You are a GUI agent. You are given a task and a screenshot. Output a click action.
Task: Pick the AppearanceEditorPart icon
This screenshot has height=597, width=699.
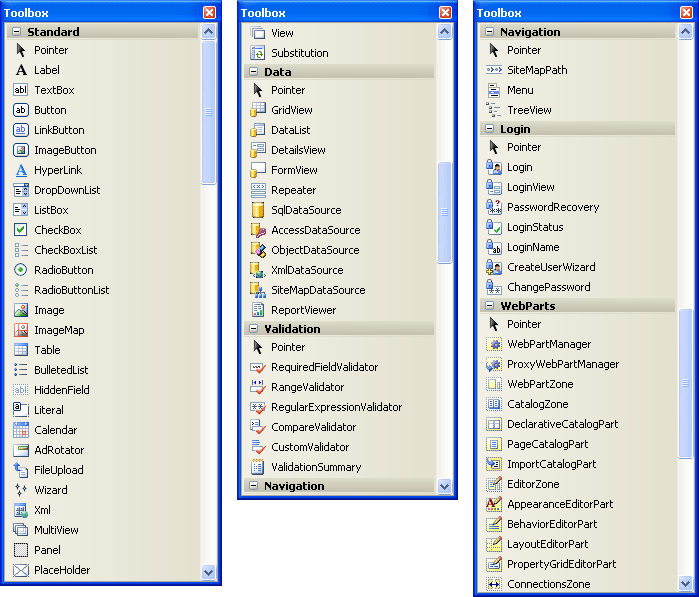(x=493, y=504)
